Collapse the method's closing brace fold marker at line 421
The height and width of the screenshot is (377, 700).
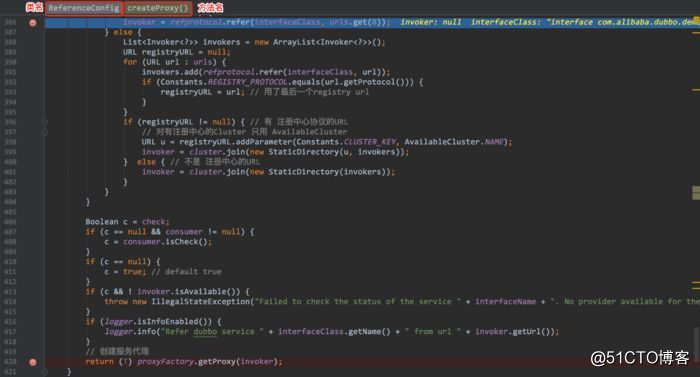coord(45,372)
